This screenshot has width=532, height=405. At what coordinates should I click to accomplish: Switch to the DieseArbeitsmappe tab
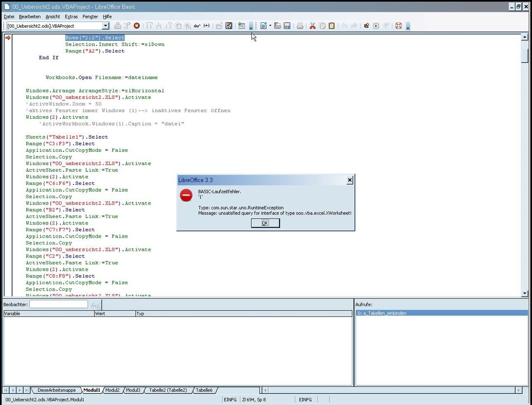point(57,390)
